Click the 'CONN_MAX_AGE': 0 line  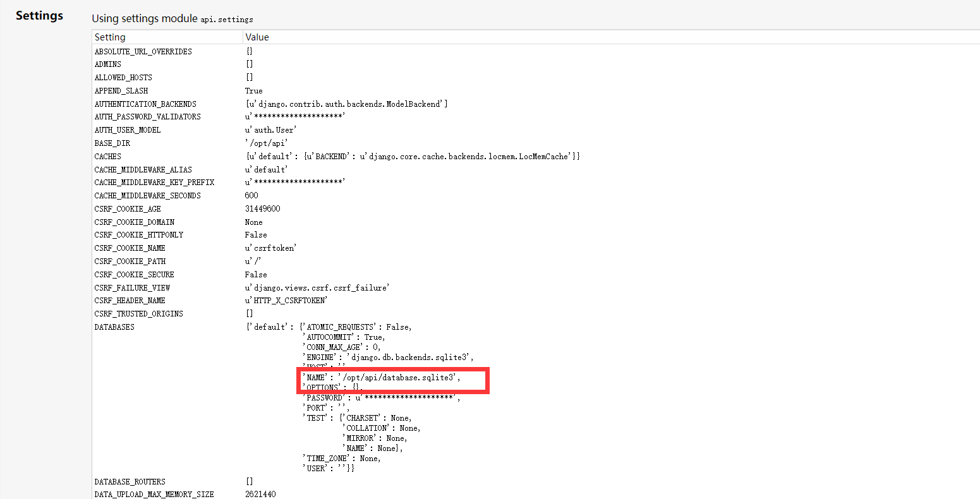pos(342,347)
